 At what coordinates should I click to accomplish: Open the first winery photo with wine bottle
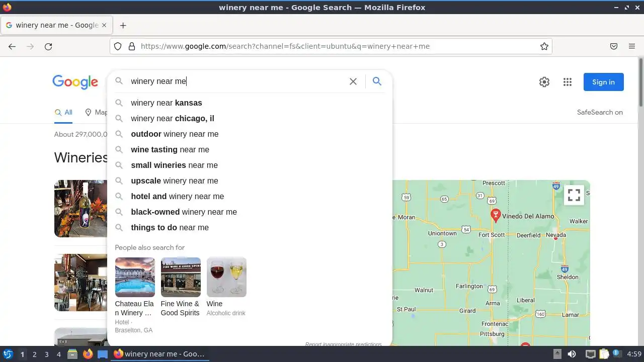click(x=80, y=209)
